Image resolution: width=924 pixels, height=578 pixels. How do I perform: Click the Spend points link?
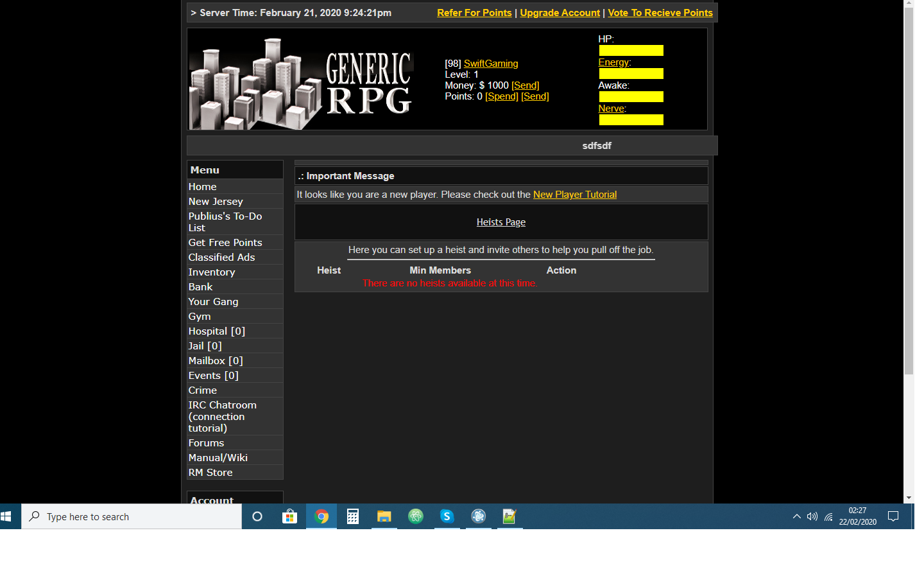click(x=501, y=96)
